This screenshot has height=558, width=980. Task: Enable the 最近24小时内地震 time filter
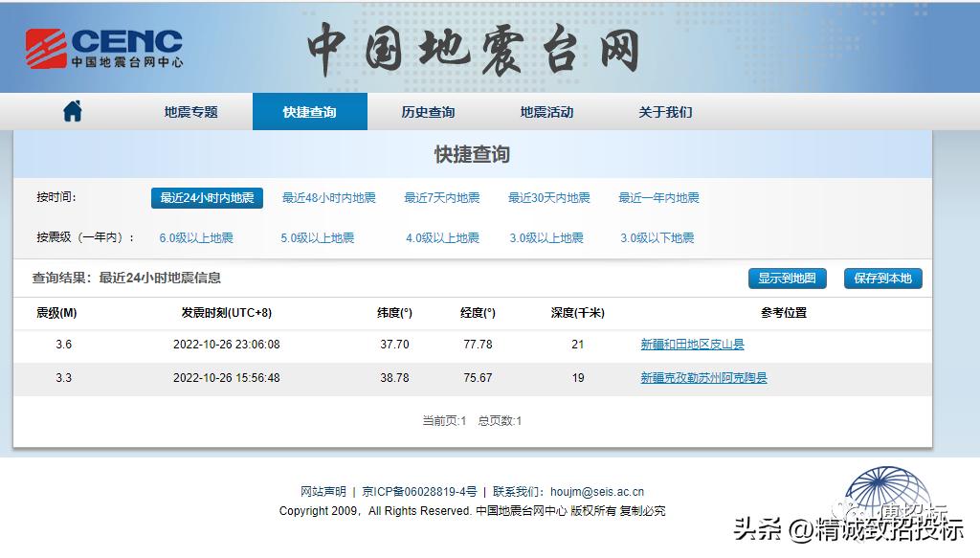click(x=207, y=197)
